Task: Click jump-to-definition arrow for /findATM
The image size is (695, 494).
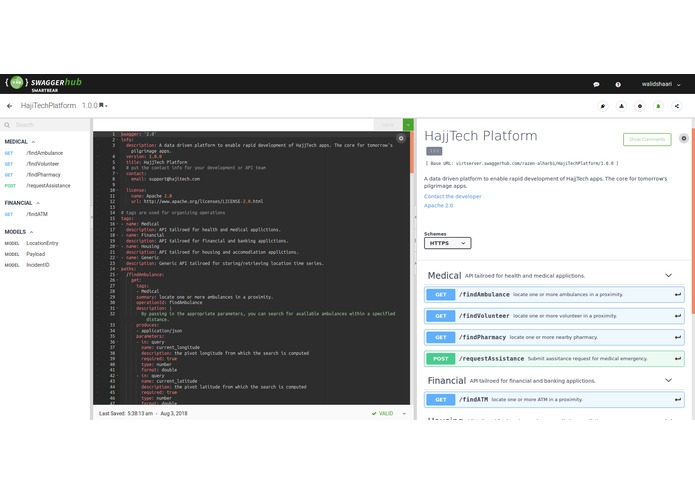Action: (678, 399)
